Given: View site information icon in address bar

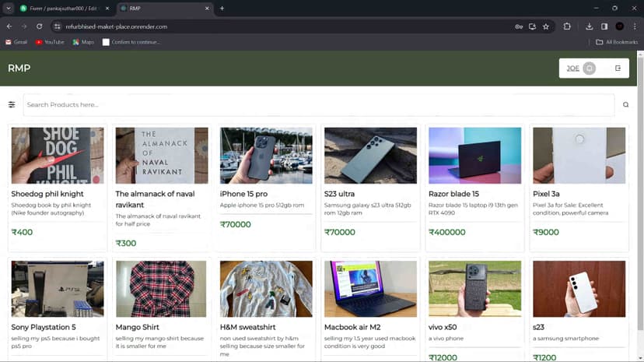Looking at the screenshot, I should (57, 26).
